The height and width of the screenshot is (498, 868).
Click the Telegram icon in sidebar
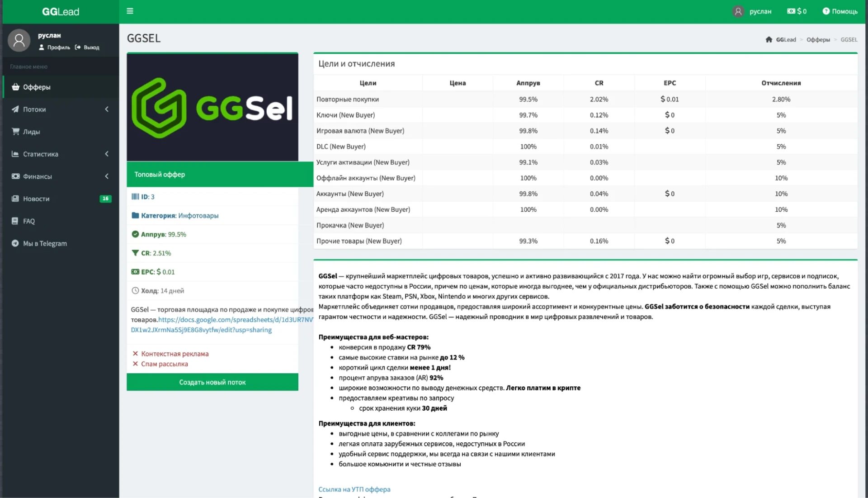pos(15,243)
